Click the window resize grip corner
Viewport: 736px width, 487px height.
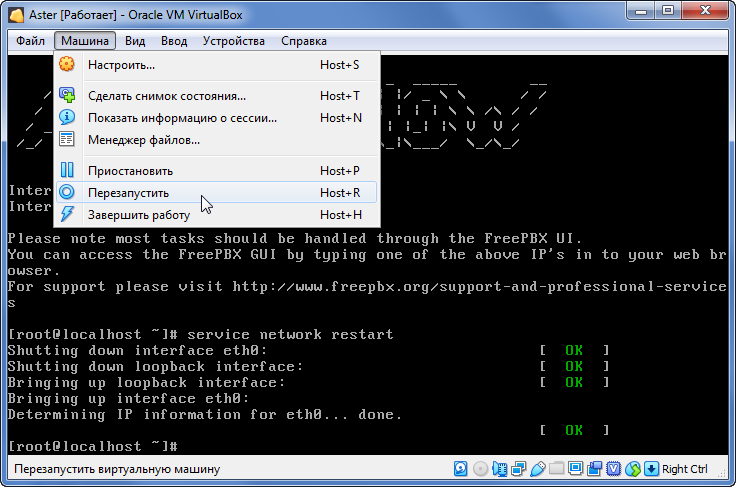pyautogui.click(x=722, y=474)
